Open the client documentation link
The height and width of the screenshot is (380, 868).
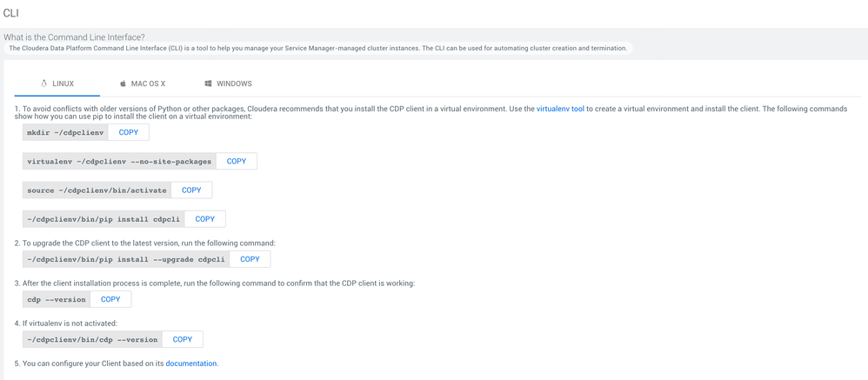coord(191,363)
